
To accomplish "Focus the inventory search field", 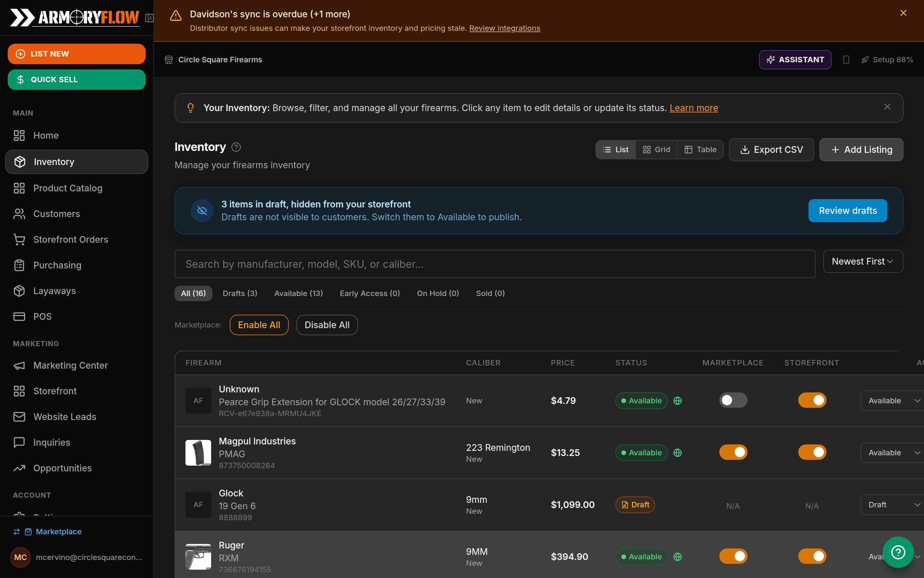I will click(x=495, y=264).
